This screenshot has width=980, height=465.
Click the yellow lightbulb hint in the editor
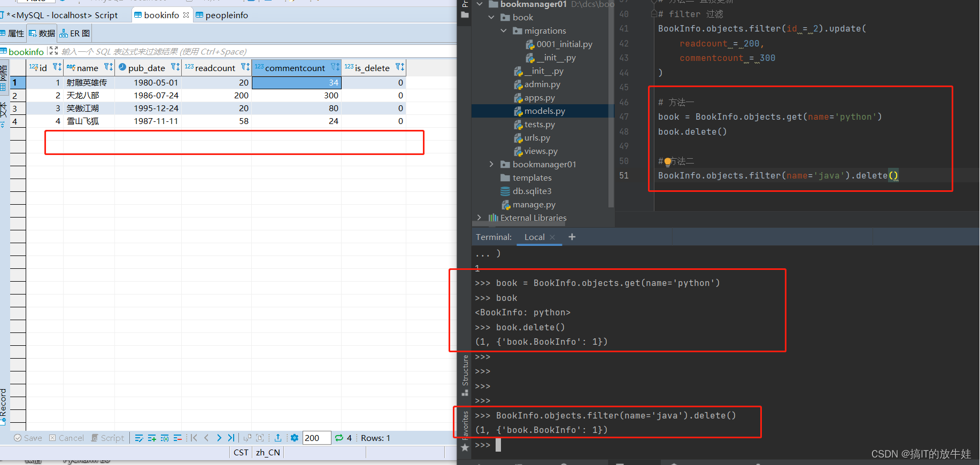pos(667,161)
